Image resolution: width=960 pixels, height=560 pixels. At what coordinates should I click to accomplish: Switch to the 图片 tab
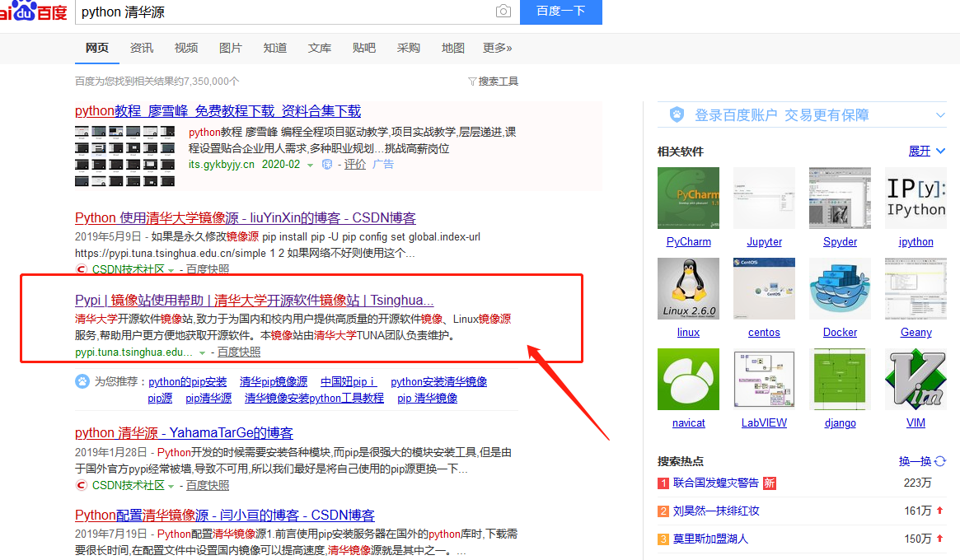coord(230,48)
